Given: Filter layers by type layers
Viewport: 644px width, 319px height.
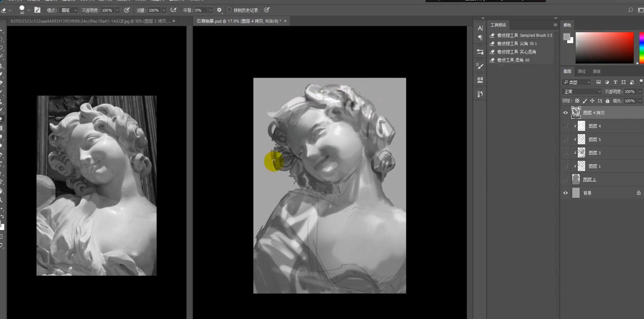Looking at the screenshot, I should pyautogui.click(x=615, y=82).
